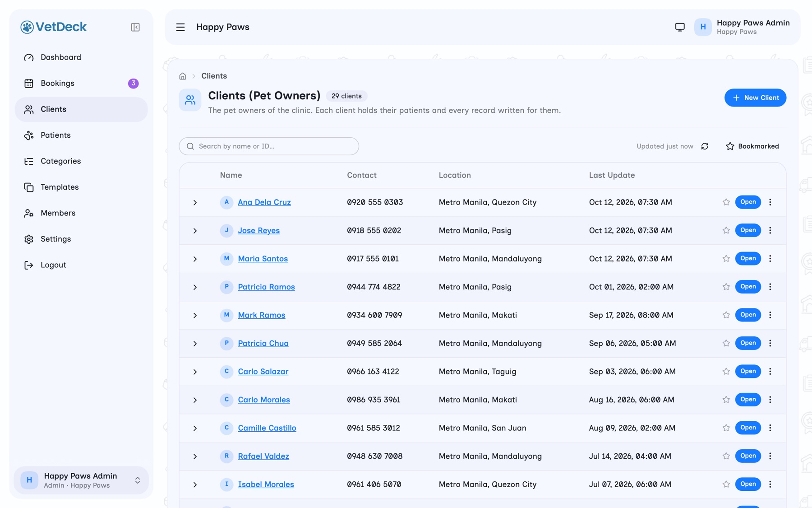Screen dimensions: 812x508
Task: Click the monitor display icon in header
Action: [680, 27]
